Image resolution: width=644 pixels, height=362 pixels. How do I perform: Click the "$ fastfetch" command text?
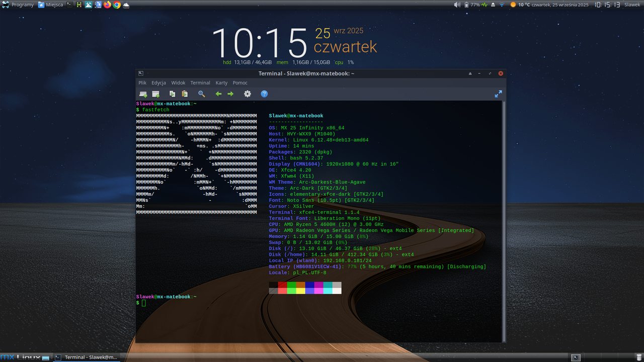pos(152,110)
